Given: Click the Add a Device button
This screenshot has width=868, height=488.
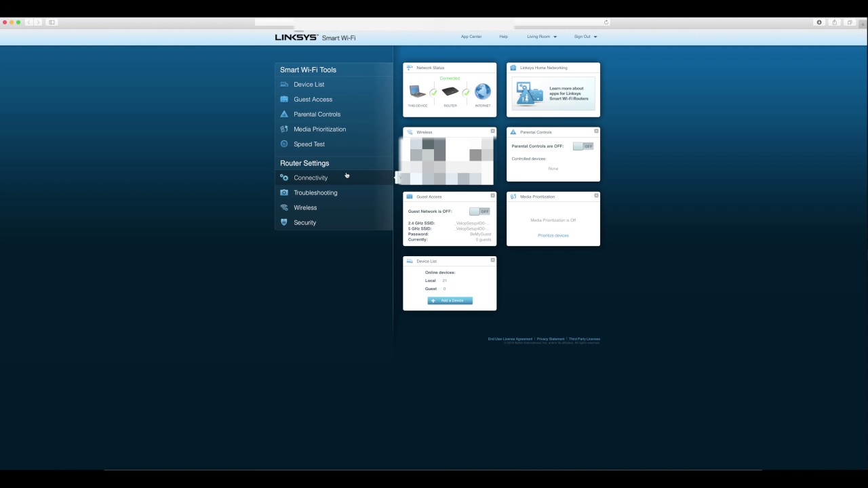Looking at the screenshot, I should click(450, 300).
